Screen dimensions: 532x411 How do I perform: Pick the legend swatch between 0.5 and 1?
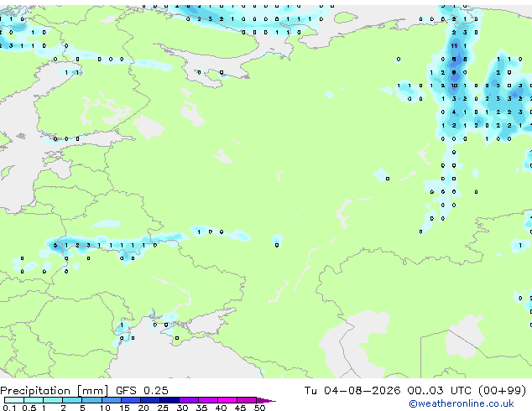(x=34, y=400)
